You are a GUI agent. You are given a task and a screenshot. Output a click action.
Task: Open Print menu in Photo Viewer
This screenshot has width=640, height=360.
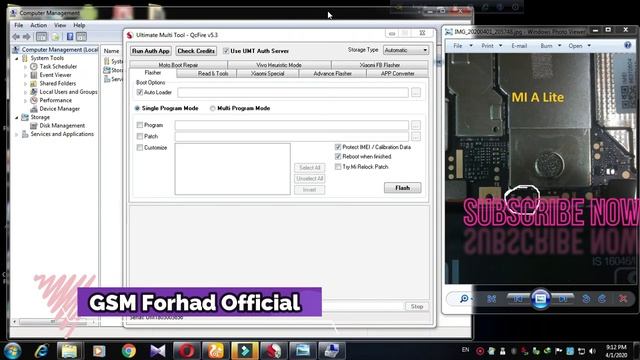pos(487,46)
